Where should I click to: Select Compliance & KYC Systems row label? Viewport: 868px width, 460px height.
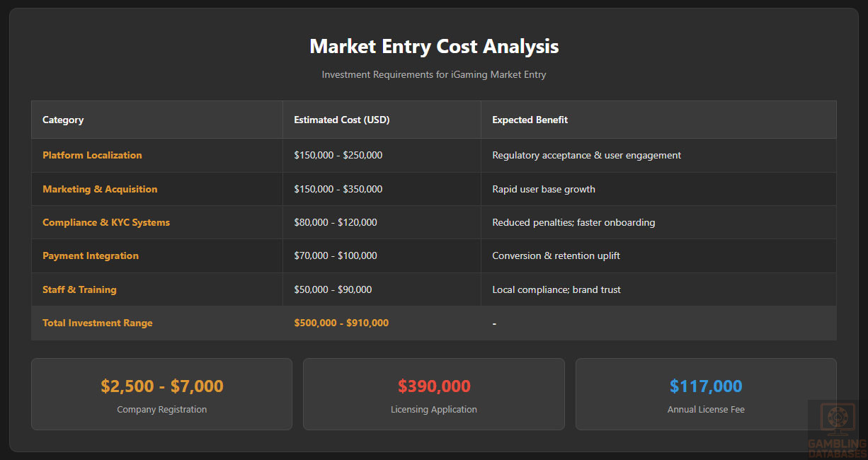[x=106, y=222]
